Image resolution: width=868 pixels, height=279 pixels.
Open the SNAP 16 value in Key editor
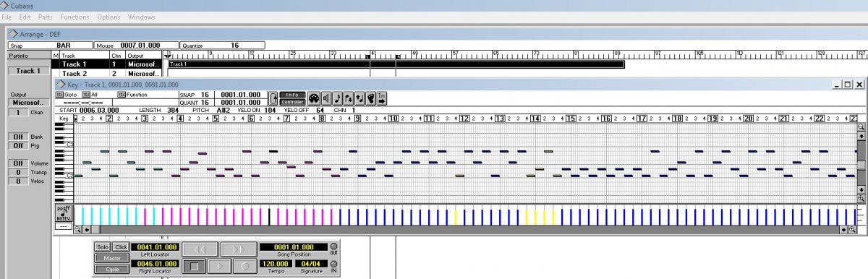[x=205, y=95]
